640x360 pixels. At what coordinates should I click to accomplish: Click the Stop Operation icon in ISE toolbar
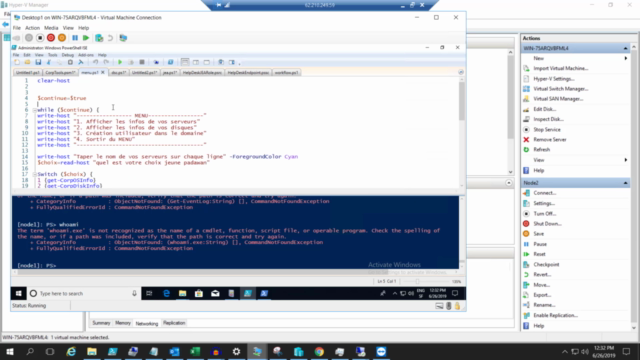click(142, 62)
